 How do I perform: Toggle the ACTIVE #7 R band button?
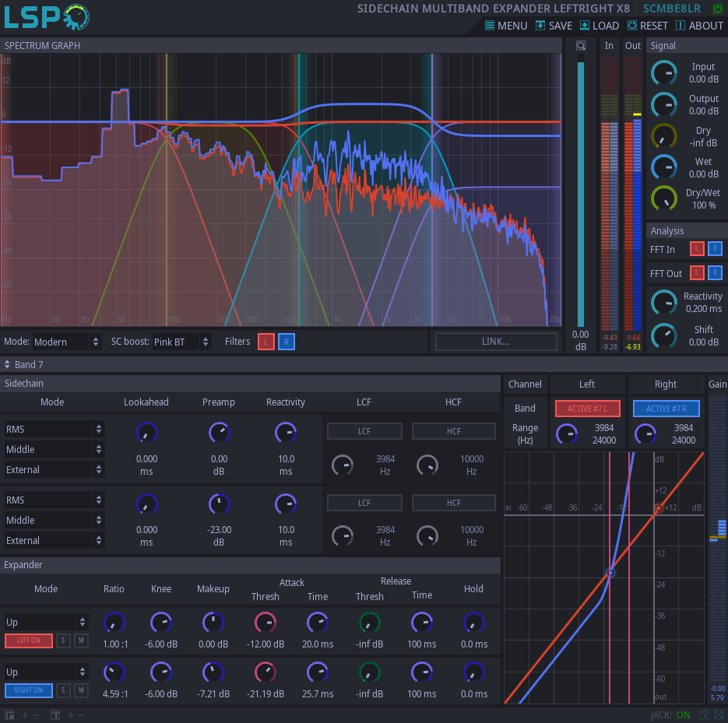pos(666,409)
